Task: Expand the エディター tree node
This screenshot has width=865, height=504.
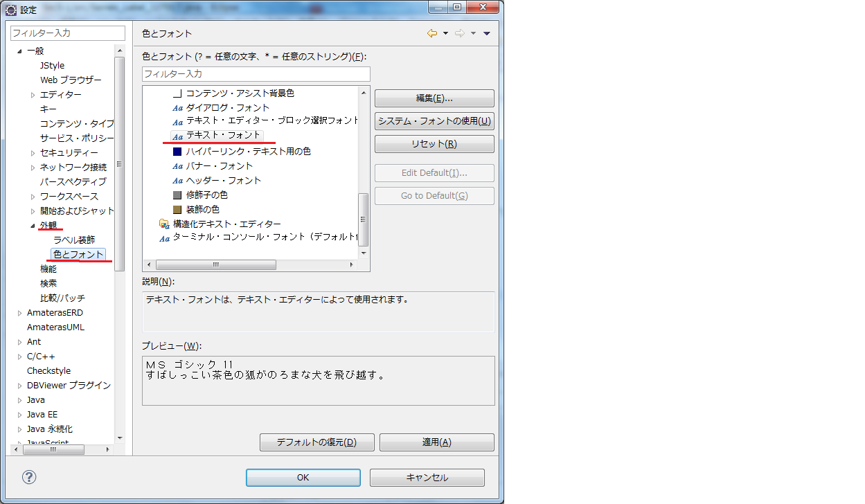Action: pos(33,95)
